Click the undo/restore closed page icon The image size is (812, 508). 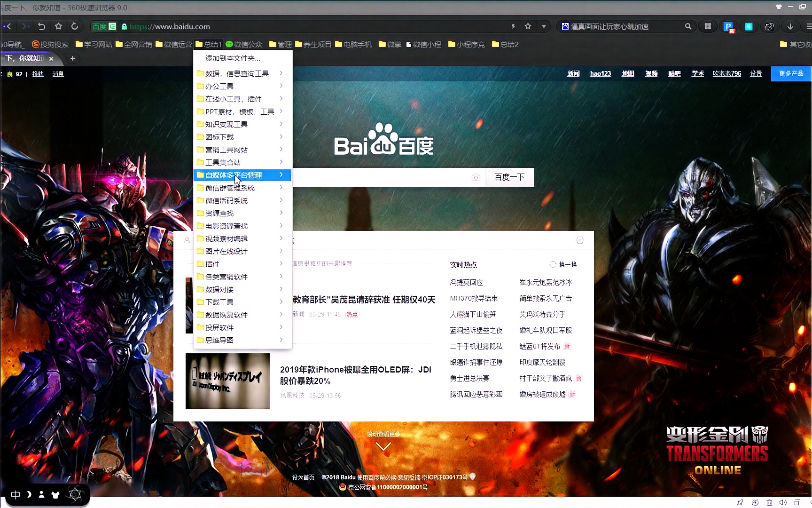[41, 26]
